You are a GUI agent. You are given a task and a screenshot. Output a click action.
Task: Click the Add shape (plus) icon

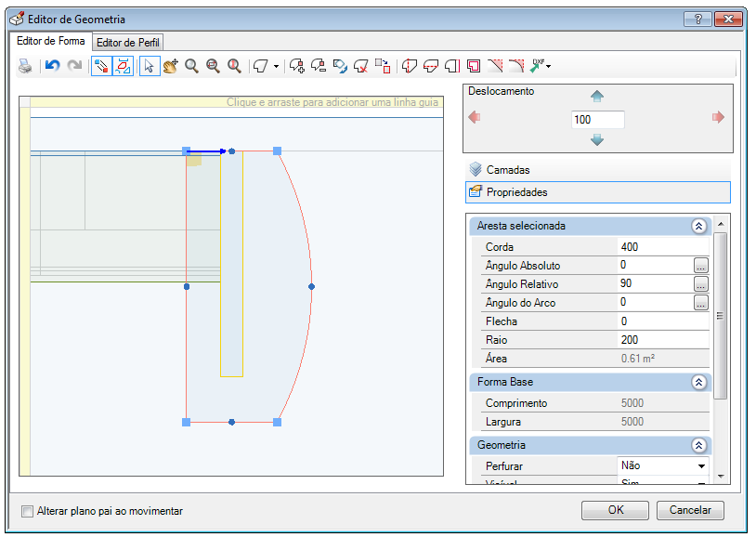297,66
